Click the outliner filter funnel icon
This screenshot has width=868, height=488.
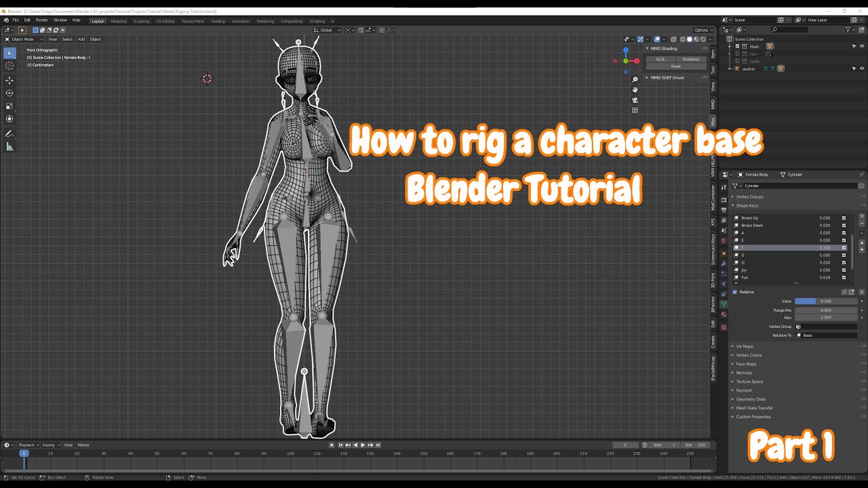(848, 30)
